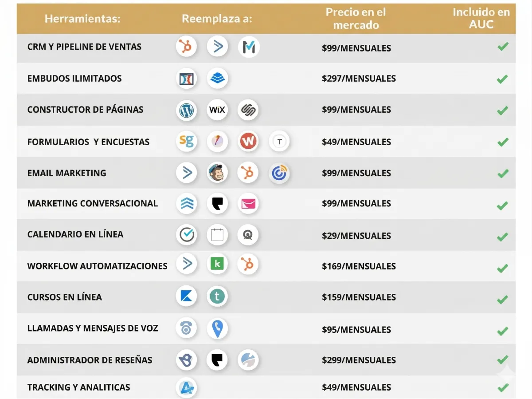This screenshot has height=399, width=532.
Task: Select the WordPress logo icon
Action: tap(186, 110)
